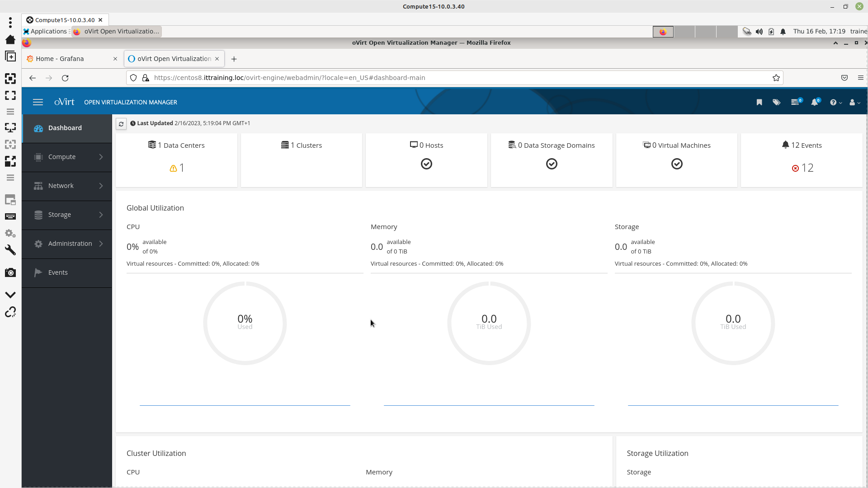Click the dashboard refresh icon beside Last Updated

(121, 124)
